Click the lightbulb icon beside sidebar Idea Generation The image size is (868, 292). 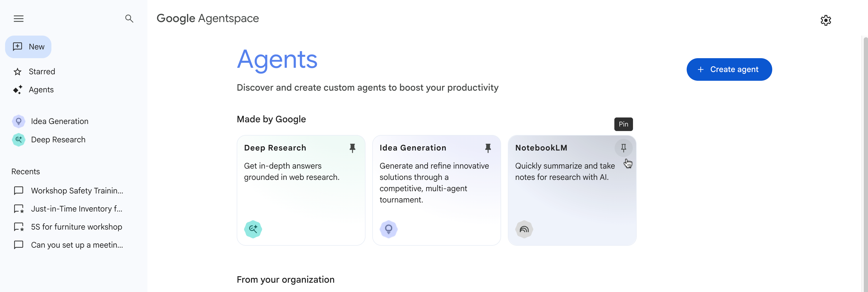click(x=19, y=121)
